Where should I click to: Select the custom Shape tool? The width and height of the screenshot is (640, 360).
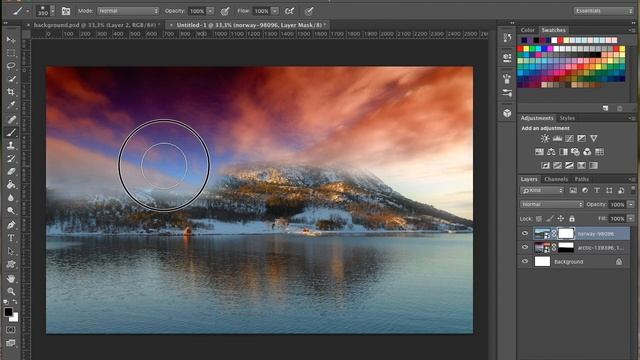click(x=11, y=264)
